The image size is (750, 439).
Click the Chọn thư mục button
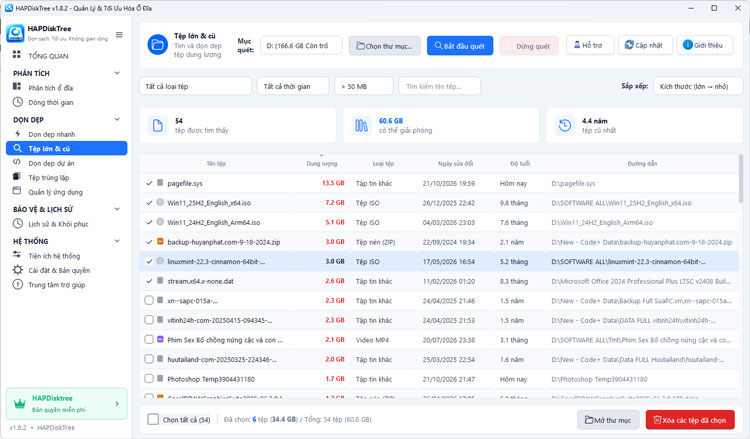pos(385,46)
